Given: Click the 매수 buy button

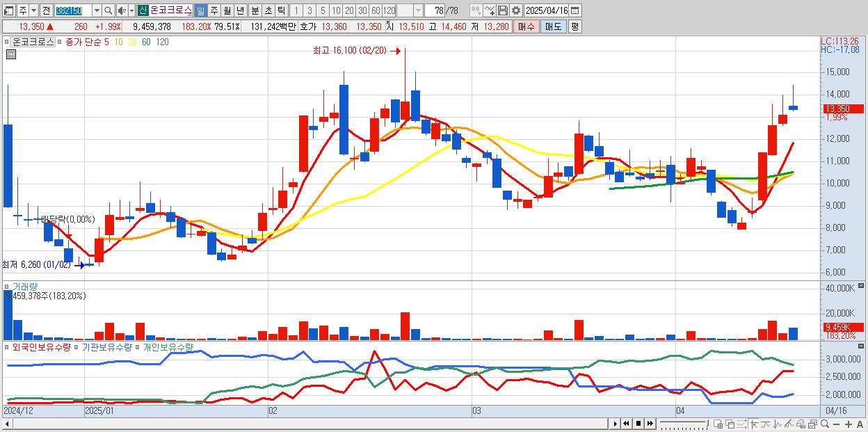Looking at the screenshot, I should pyautogui.click(x=525, y=26).
